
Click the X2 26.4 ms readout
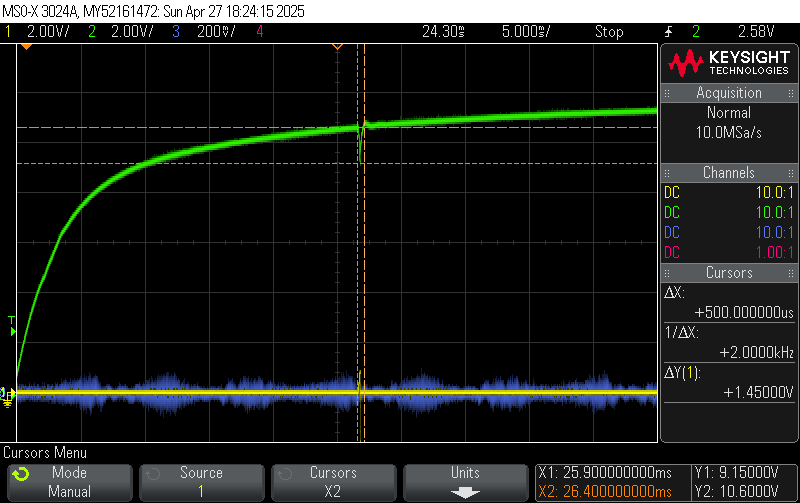[605, 492]
